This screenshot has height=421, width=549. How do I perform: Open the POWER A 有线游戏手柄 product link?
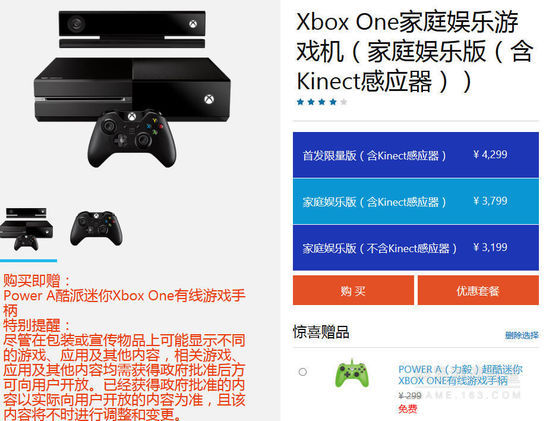tap(460, 375)
